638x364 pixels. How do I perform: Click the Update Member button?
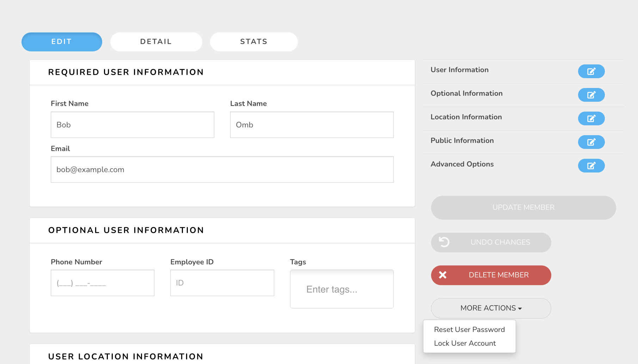[x=523, y=208]
